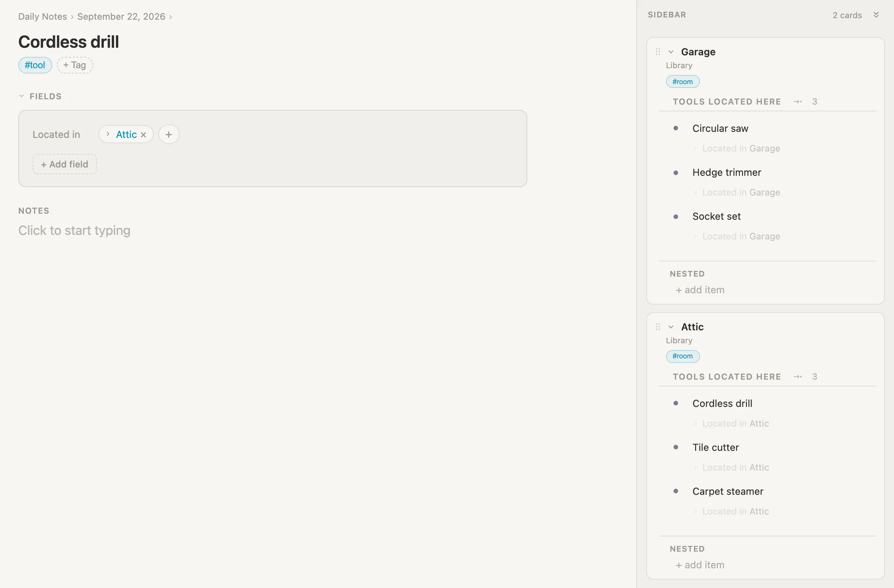Click Socket set bullet

click(x=676, y=216)
